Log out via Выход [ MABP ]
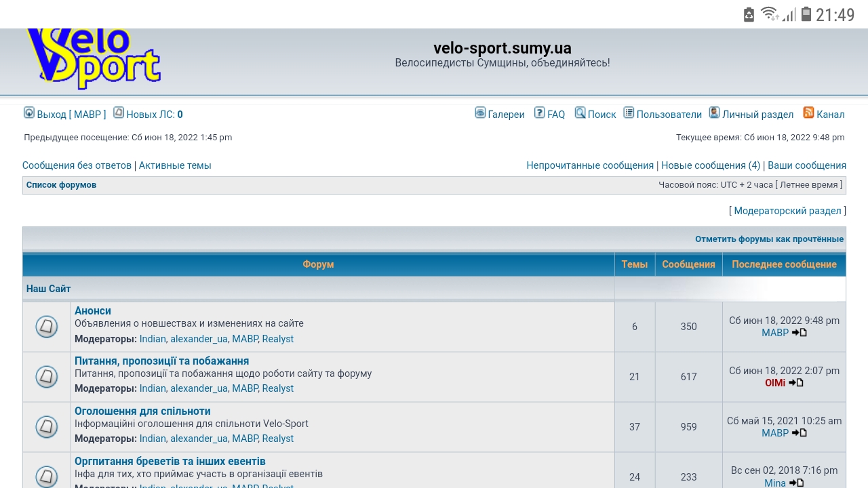The height and width of the screenshot is (488, 868). (x=71, y=115)
